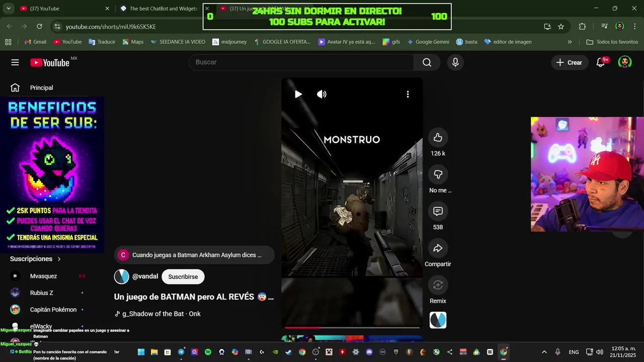Open Spotify from the taskbar
The height and width of the screenshot is (362, 644).
click(x=208, y=352)
